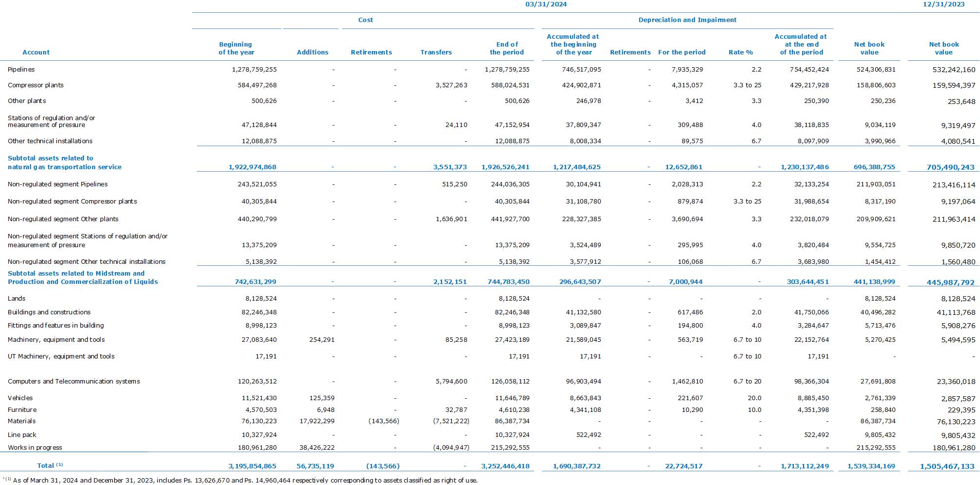The width and height of the screenshot is (980, 485).
Task: Select Works in progress additions 38,426,222
Action: [x=317, y=448]
